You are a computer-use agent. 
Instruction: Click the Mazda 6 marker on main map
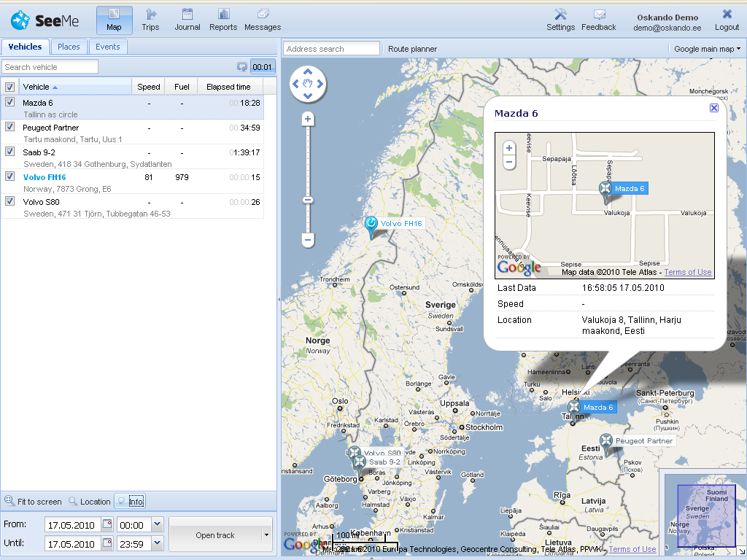[x=573, y=410]
